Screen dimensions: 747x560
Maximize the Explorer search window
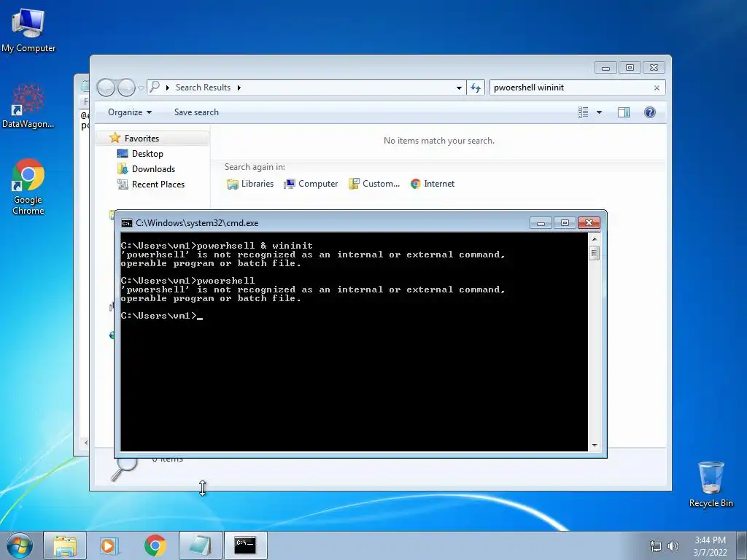(x=630, y=68)
